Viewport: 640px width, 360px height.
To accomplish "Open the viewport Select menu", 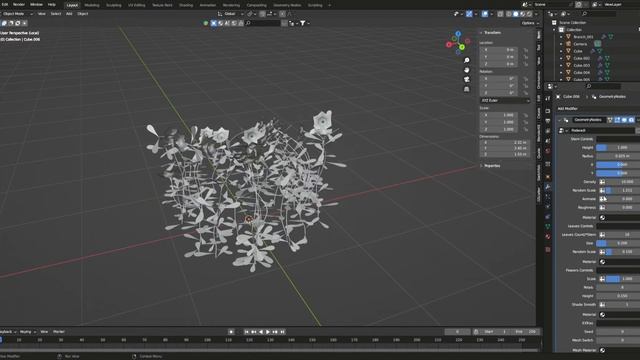I will (56, 14).
